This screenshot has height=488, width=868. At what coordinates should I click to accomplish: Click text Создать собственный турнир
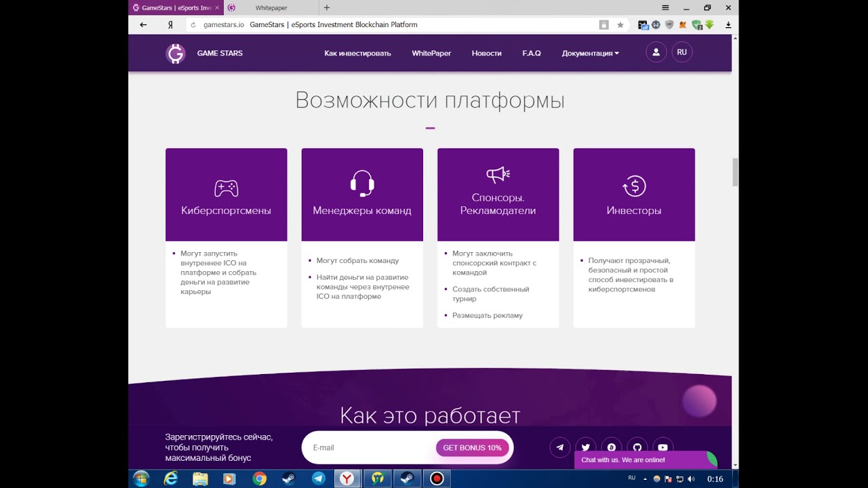[x=491, y=293]
